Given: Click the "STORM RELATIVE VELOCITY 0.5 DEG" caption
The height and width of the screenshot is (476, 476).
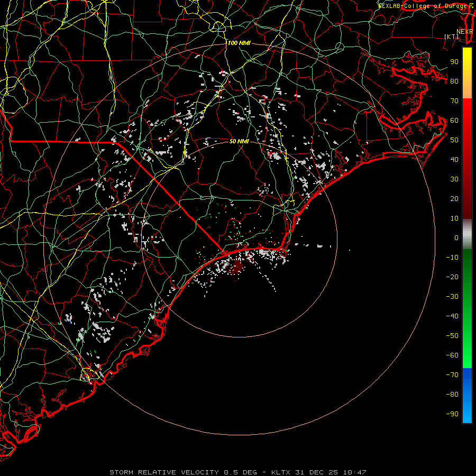Looking at the screenshot, I should pos(183,472).
